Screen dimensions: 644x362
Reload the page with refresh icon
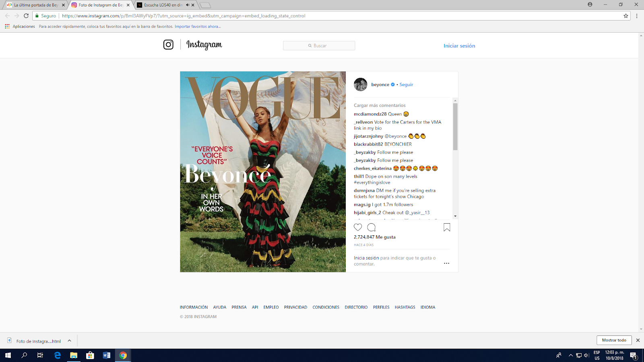26,16
